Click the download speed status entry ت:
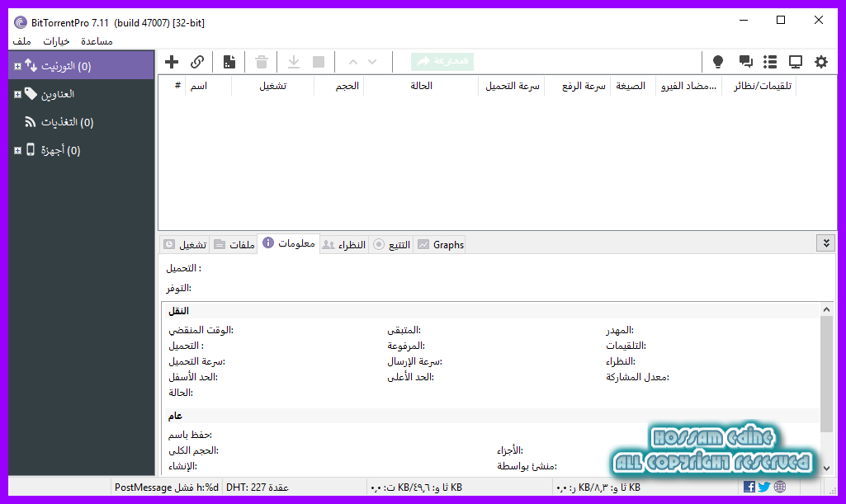Viewport: 846px width, 504px height. point(416,488)
